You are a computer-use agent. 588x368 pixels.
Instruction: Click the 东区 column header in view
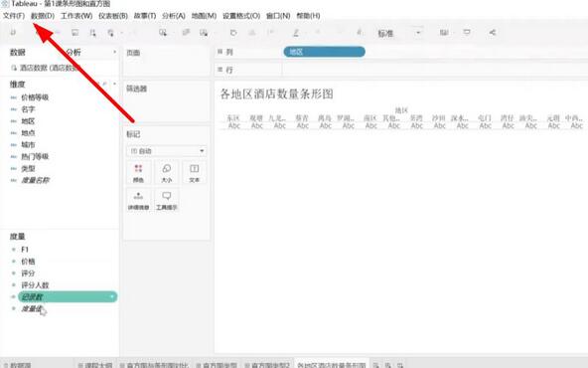[x=233, y=118]
